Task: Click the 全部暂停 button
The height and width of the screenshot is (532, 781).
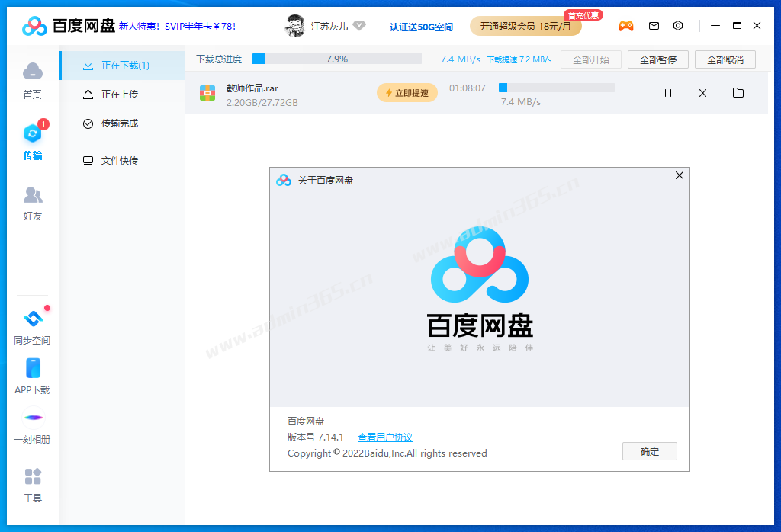Action: 658,59
